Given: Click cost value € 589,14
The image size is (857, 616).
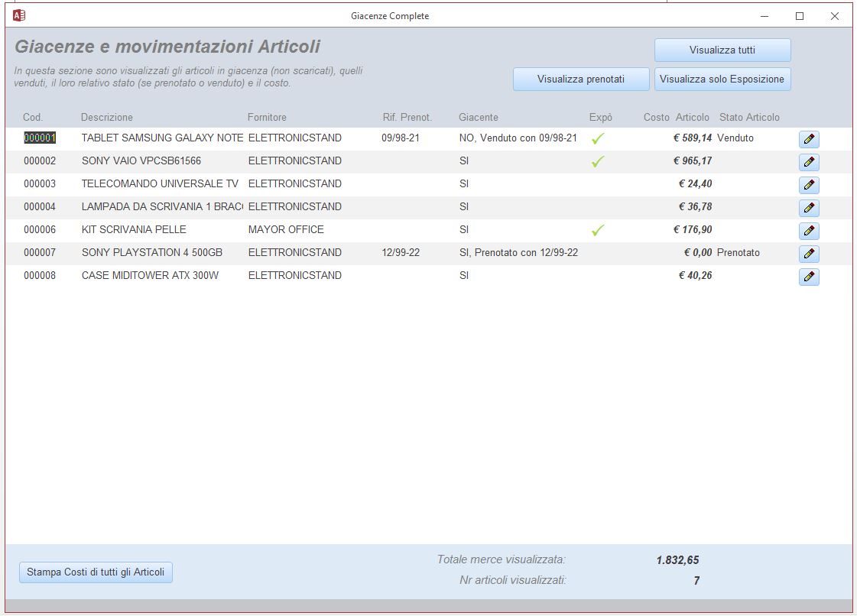Looking at the screenshot, I should (x=693, y=138).
